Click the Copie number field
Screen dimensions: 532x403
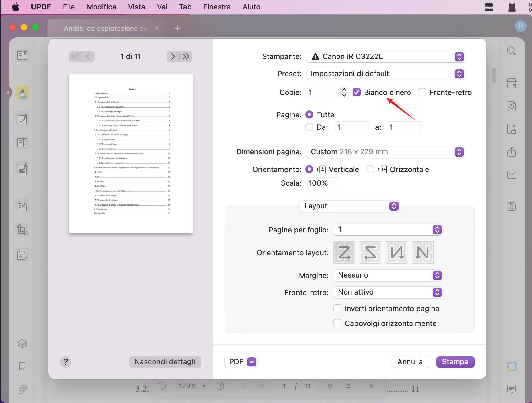pyautogui.click(x=322, y=92)
